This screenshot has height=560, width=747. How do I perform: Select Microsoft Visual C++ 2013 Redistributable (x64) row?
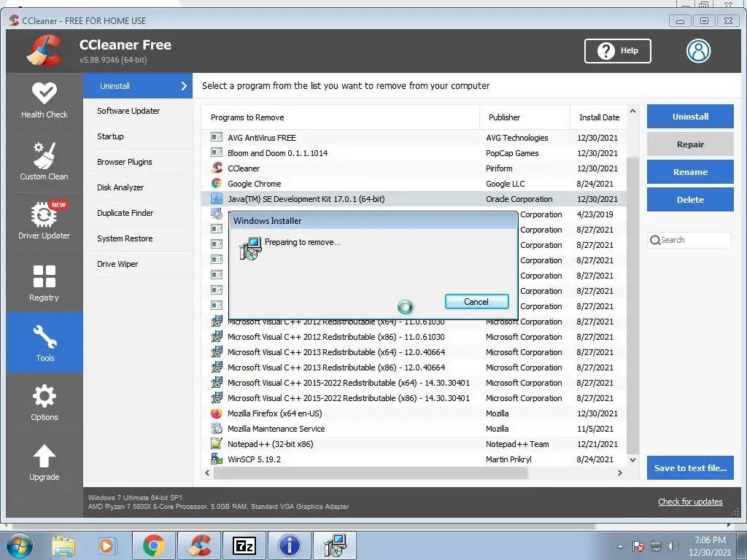[x=414, y=352]
